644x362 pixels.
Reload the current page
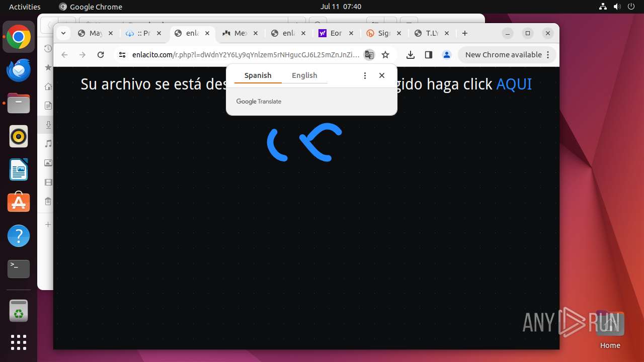tap(101, 55)
